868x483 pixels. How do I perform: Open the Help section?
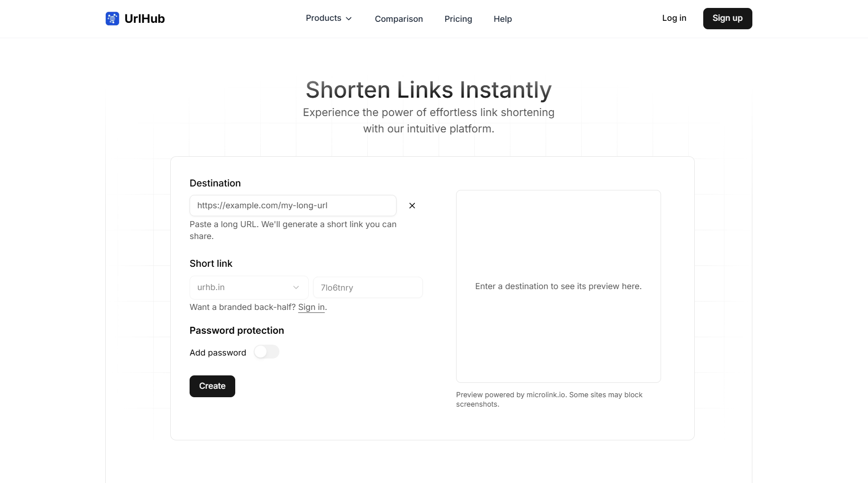coord(502,19)
